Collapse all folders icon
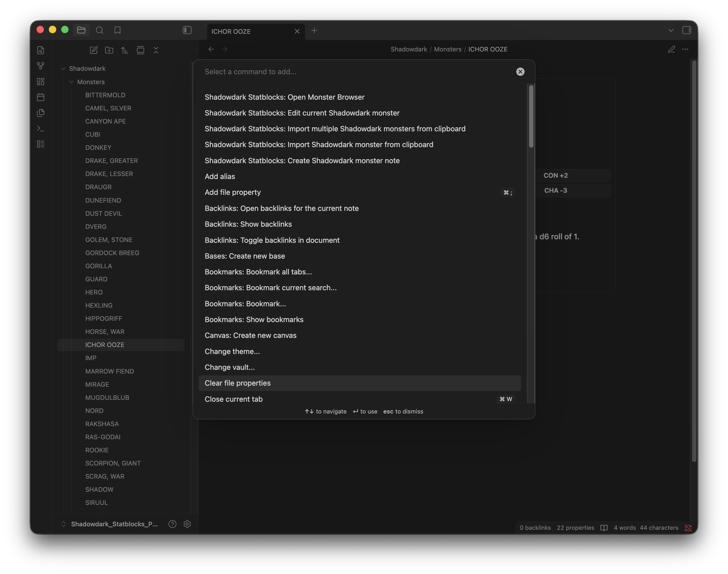This screenshot has height=574, width=728. (156, 50)
